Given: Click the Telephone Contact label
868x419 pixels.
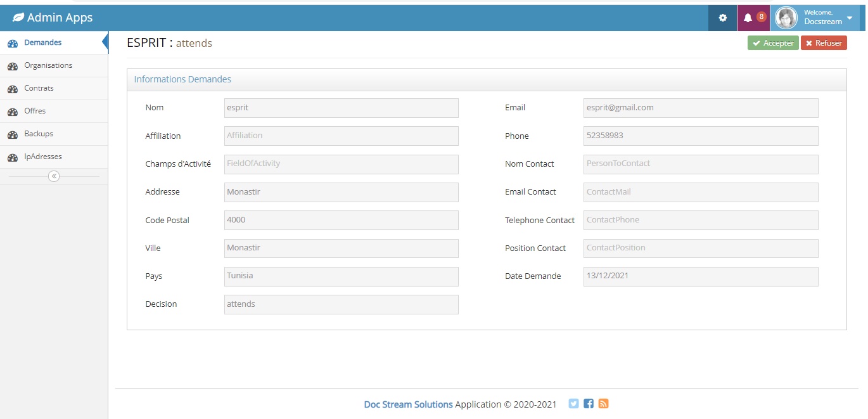Looking at the screenshot, I should click(540, 221).
